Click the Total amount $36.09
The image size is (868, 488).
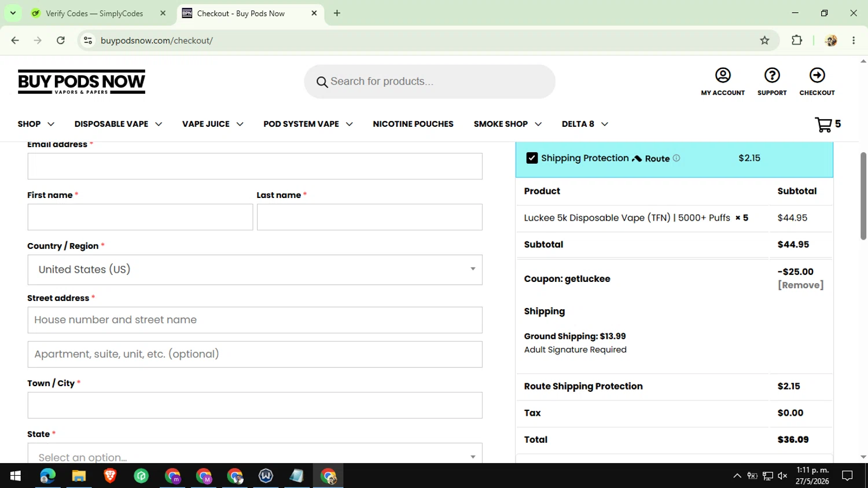pos(793,440)
